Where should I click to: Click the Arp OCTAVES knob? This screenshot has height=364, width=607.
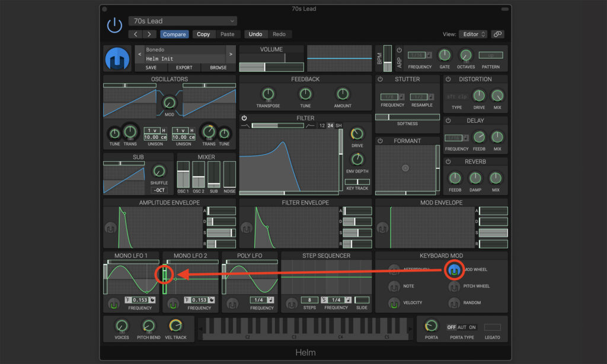466,55
